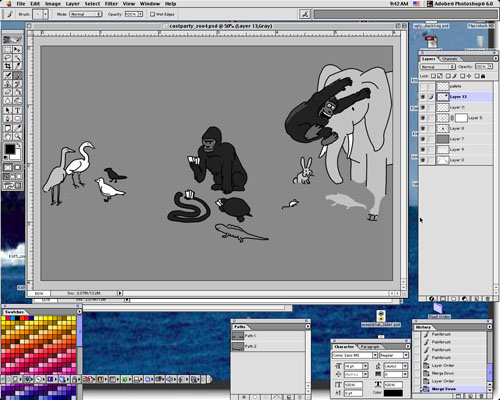This screenshot has height=400, width=500.
Task: Select the Crop tool
Action: [8, 66]
